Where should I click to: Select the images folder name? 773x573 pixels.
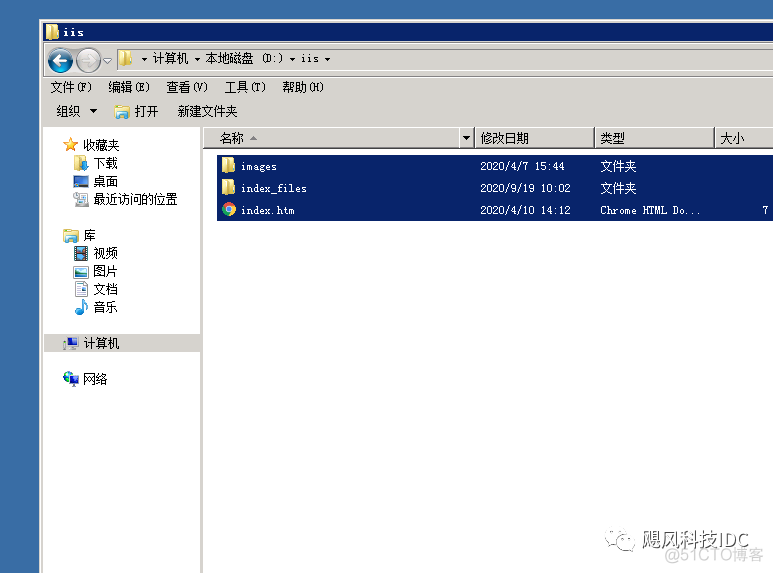[x=258, y=167]
